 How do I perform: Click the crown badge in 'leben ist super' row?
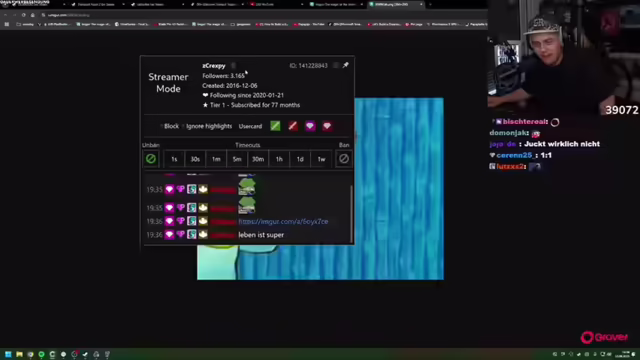coord(203,235)
